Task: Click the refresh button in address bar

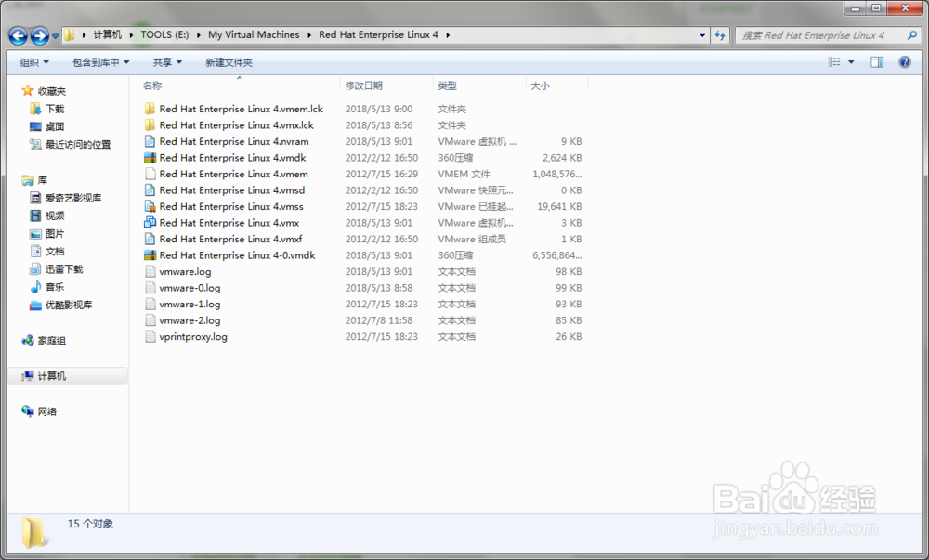Action: (720, 35)
